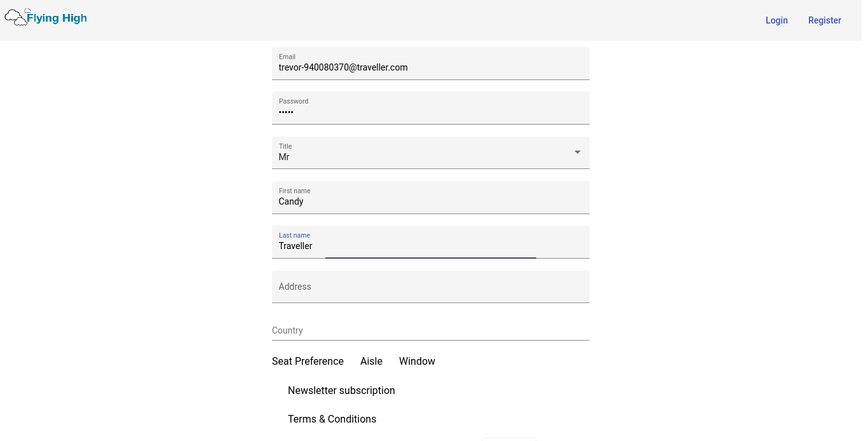Click the small 'Title' floating label

(x=285, y=146)
